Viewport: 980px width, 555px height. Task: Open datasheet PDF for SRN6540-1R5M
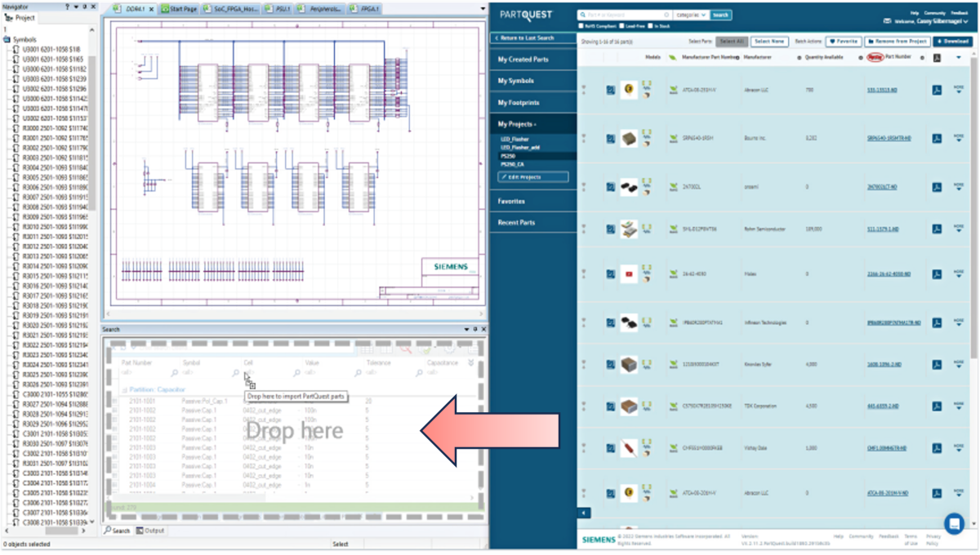(x=937, y=140)
